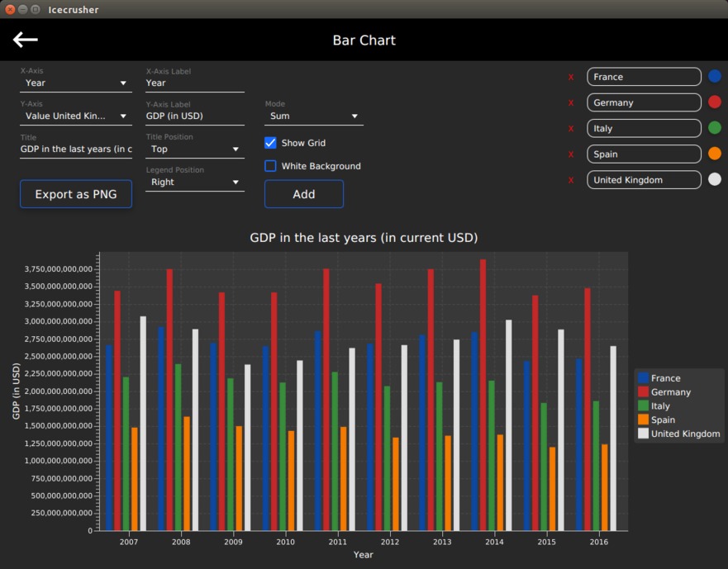Click the 2011 label on the x-axis
The image size is (728, 569).
[x=337, y=542]
